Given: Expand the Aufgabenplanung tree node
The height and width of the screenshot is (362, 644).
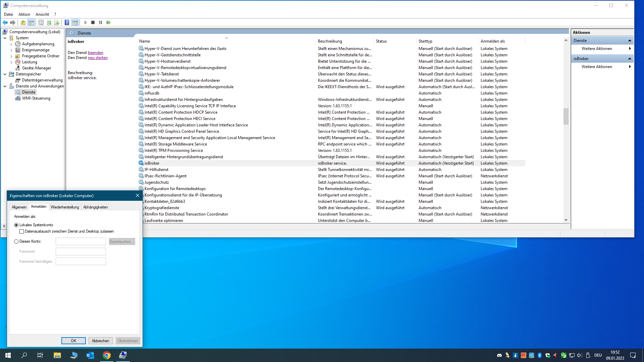Looking at the screenshot, I should tap(11, 44).
